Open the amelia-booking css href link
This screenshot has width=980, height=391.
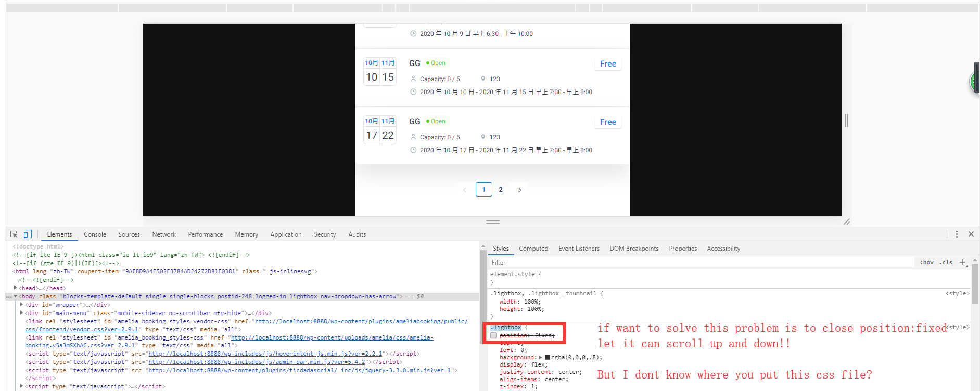tap(229, 342)
